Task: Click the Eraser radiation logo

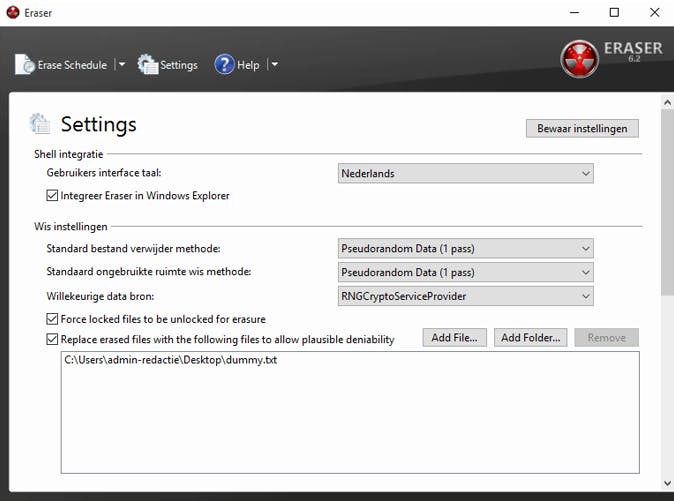Action: click(579, 59)
